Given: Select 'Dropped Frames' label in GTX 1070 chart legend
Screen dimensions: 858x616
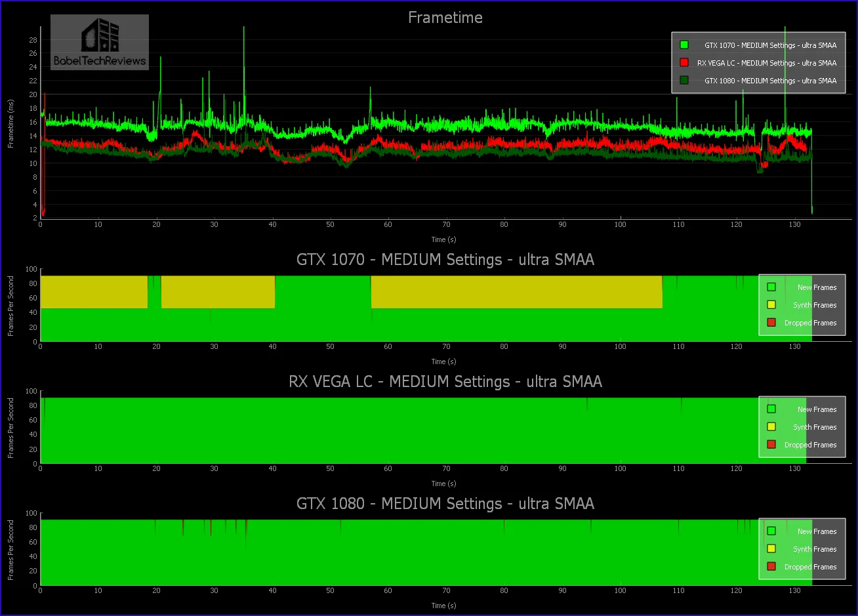Looking at the screenshot, I should (x=810, y=323).
